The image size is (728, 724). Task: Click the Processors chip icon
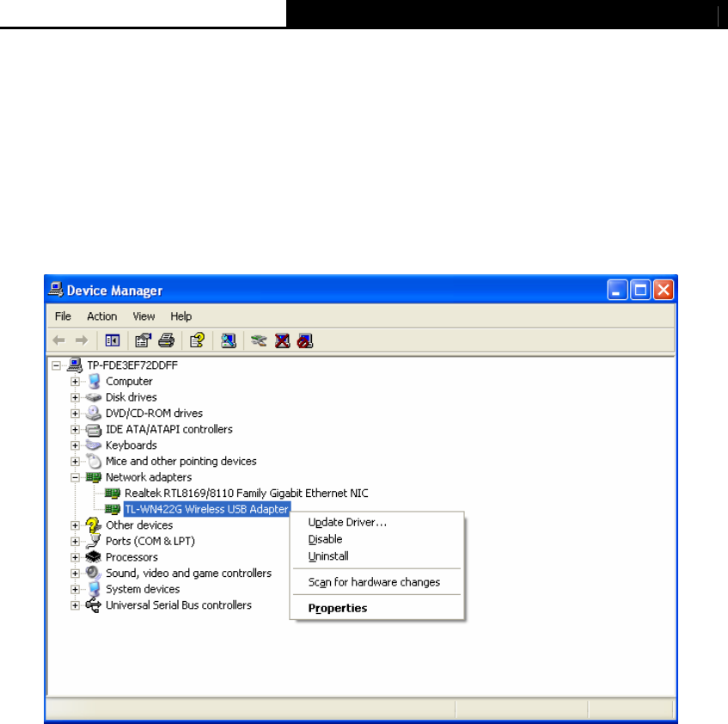pyautogui.click(x=94, y=557)
